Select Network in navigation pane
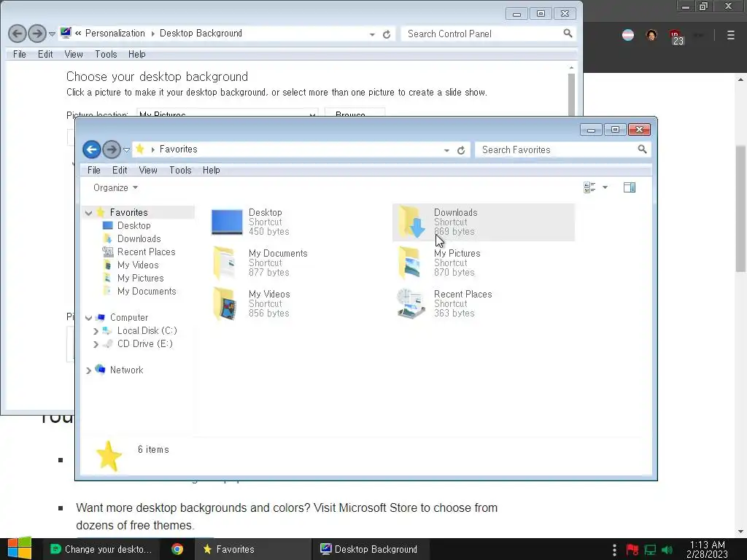The height and width of the screenshot is (560, 747). (x=126, y=370)
